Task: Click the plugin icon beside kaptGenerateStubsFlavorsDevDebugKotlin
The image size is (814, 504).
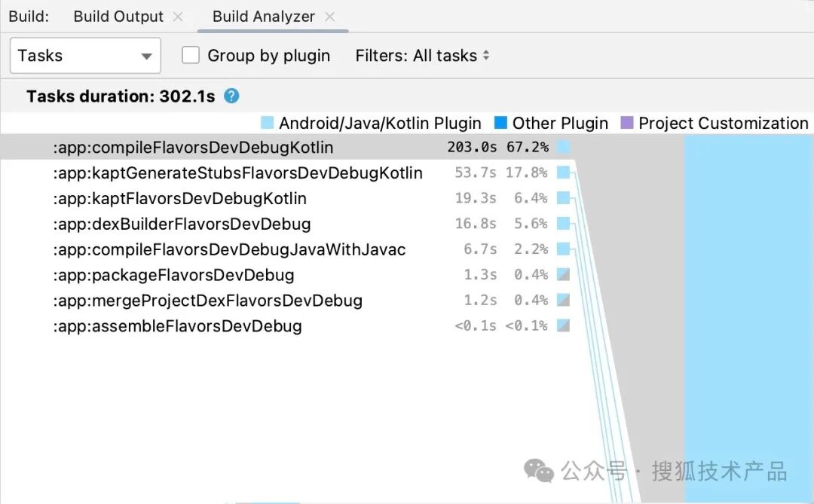Action: [x=563, y=173]
